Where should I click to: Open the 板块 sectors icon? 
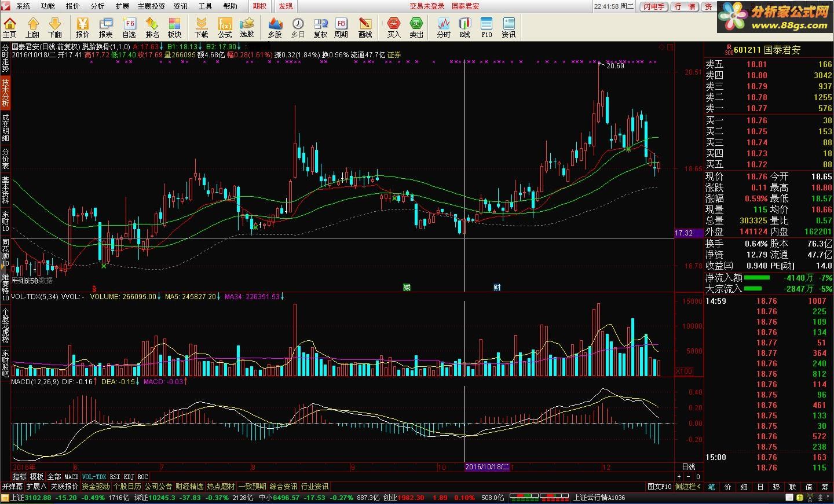pyautogui.click(x=174, y=27)
